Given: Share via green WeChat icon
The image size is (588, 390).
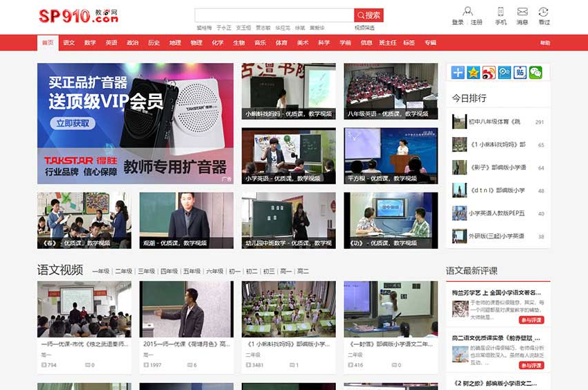Looking at the screenshot, I should tap(535, 73).
